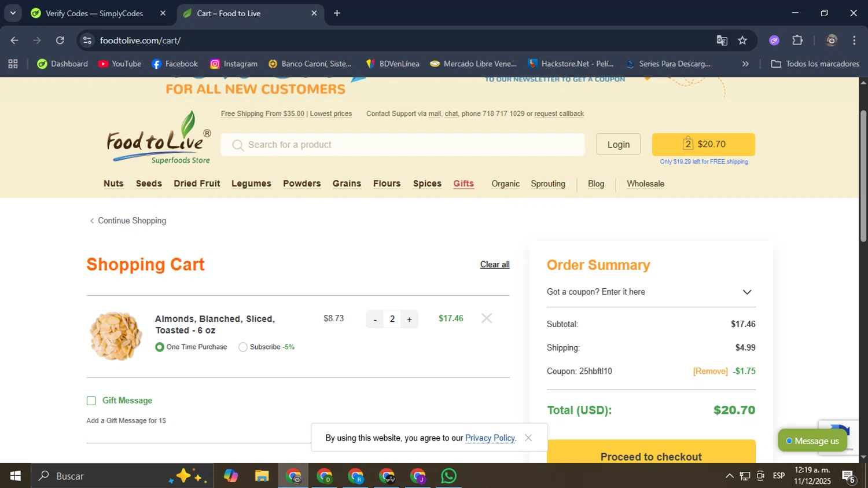Open the Gifts category menu
The height and width of the screenshot is (488, 868).
464,184
